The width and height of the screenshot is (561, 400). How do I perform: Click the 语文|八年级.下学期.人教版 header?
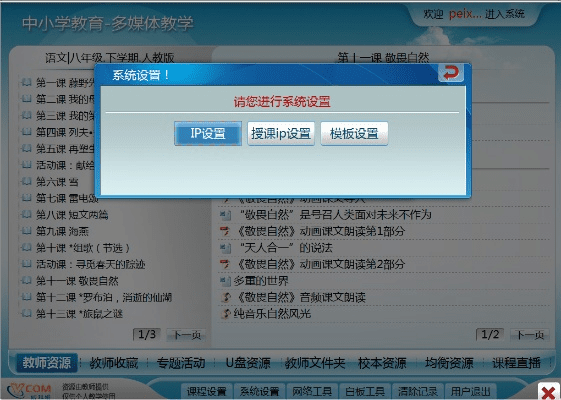click(x=109, y=57)
